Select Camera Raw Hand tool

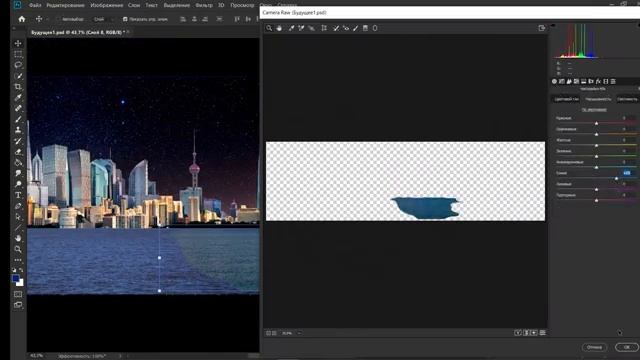[279, 28]
